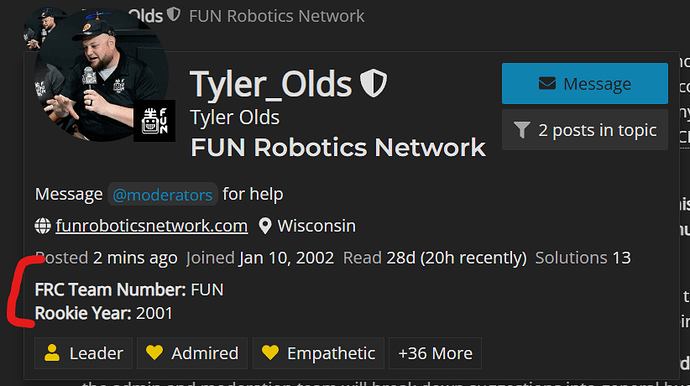Open the @moderators mention
The image size is (690, 386).
pyautogui.click(x=162, y=195)
